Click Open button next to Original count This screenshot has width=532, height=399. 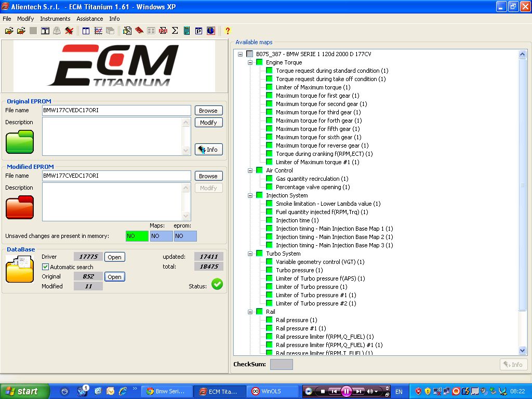point(114,276)
